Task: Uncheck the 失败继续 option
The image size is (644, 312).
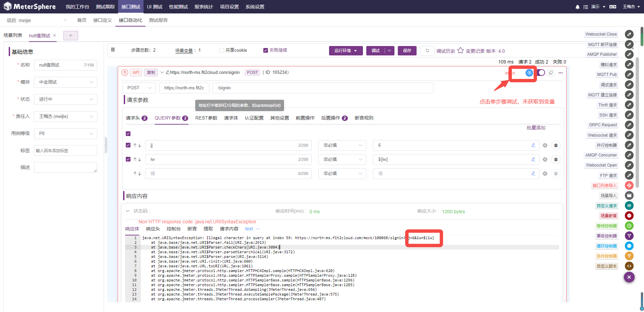Action: pos(265,50)
